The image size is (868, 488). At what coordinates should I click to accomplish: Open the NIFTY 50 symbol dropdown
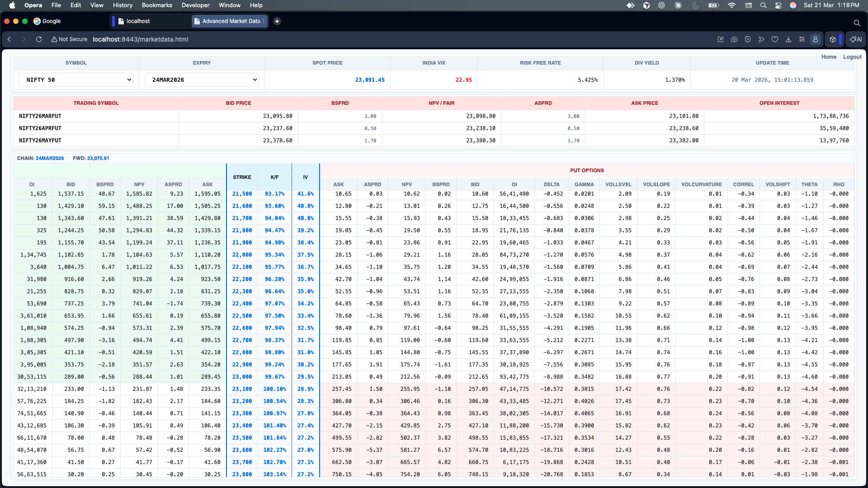point(76,80)
